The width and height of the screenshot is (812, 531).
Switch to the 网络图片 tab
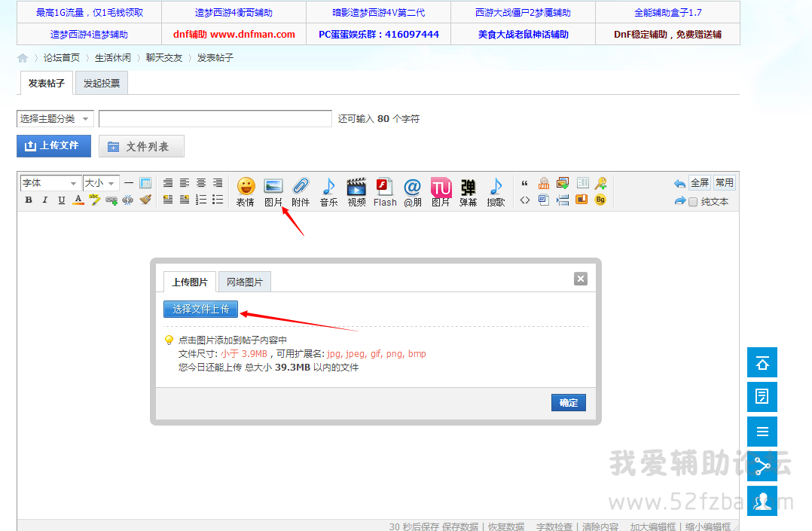(244, 282)
